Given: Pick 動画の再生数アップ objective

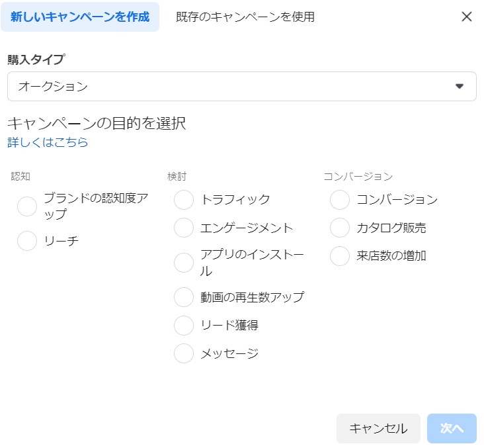Looking at the screenshot, I should [184, 297].
